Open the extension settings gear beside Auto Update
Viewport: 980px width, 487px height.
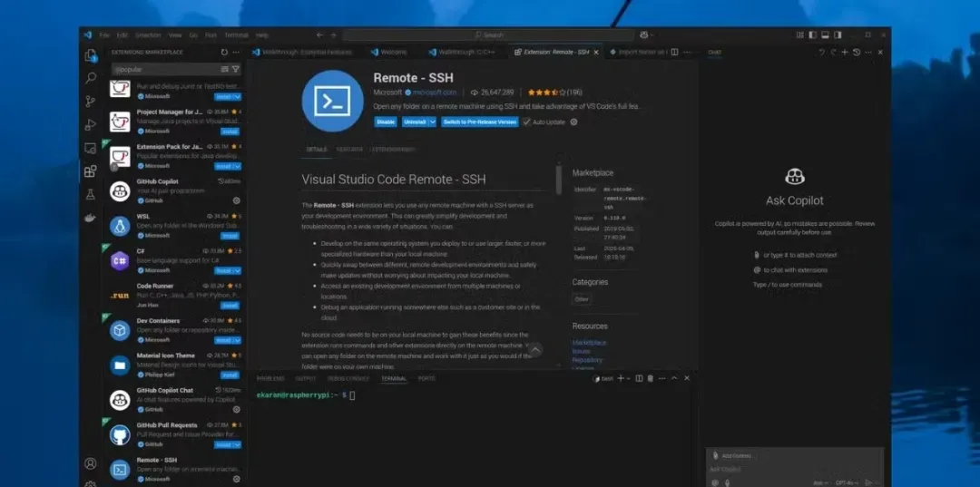pos(573,122)
